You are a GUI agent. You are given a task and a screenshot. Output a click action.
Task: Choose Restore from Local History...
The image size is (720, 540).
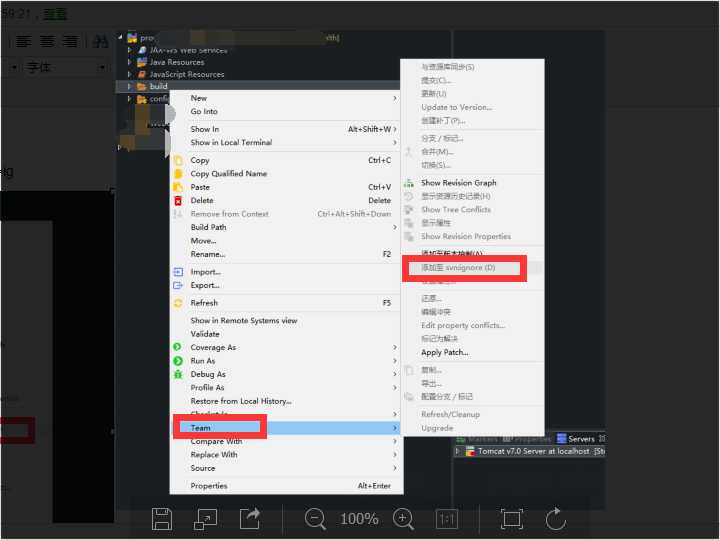pos(241,401)
